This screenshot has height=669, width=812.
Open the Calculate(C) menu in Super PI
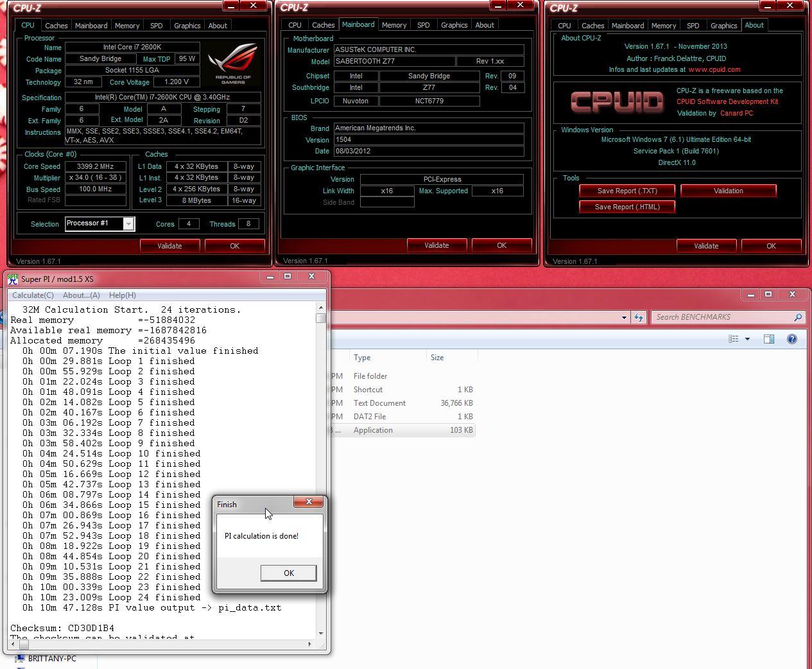tap(33, 295)
